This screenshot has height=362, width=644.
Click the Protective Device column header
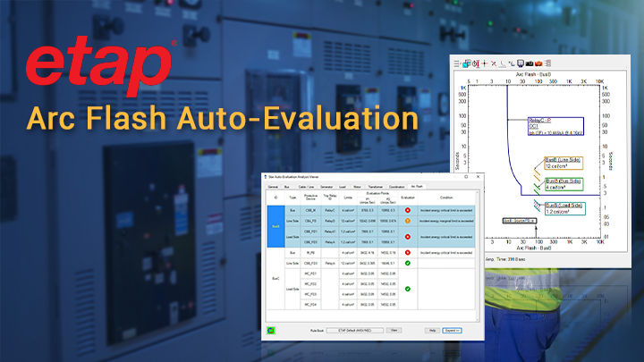point(310,198)
